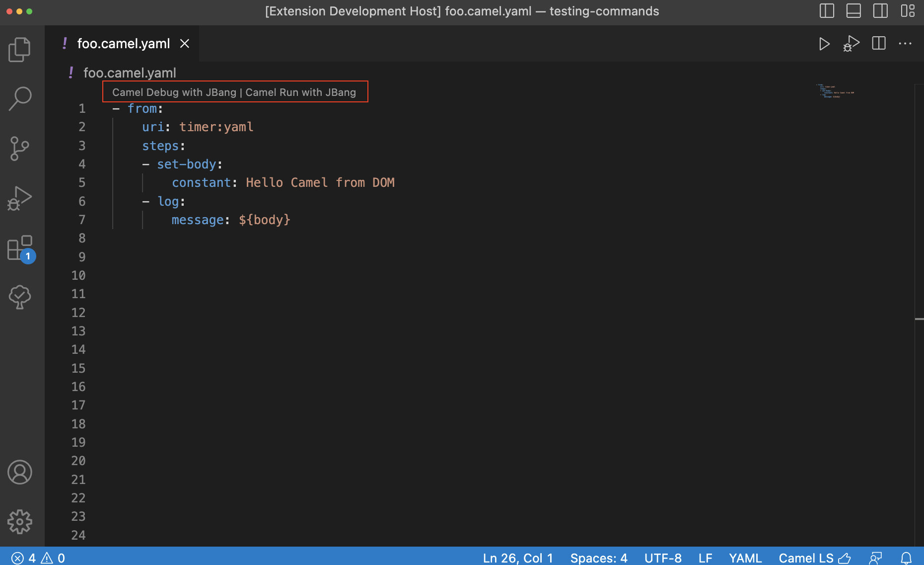Toggle the secondary side bar
This screenshot has width=924, height=565.
tap(880, 11)
